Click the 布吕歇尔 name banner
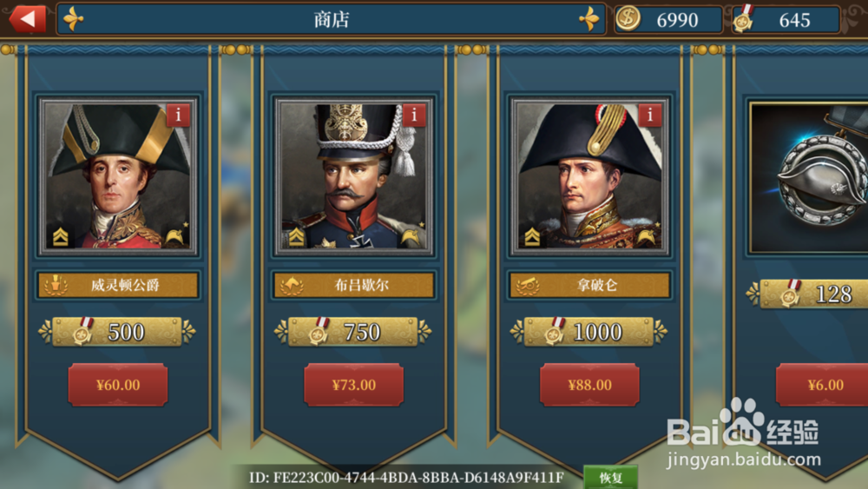Image resolution: width=868 pixels, height=489 pixels. tap(354, 285)
